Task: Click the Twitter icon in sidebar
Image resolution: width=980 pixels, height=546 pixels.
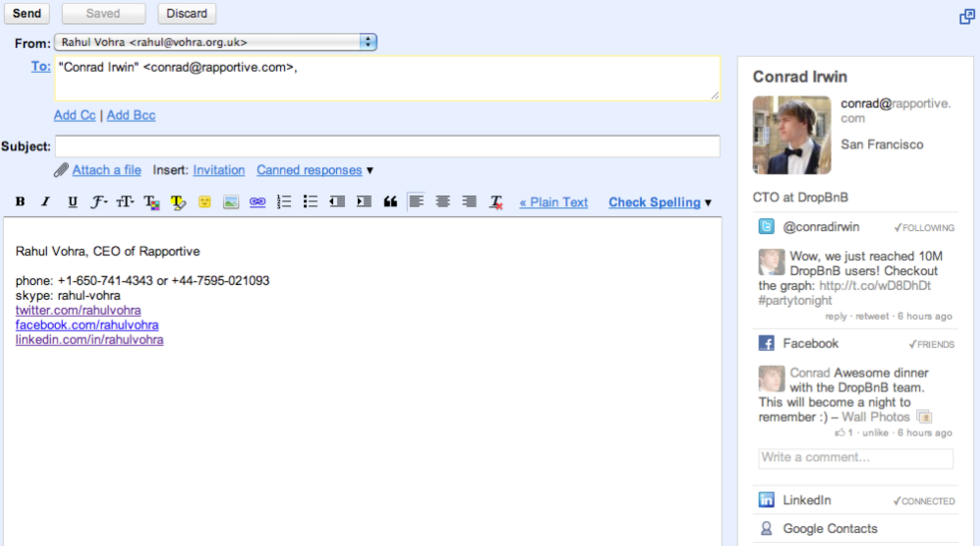Action: 767,226
